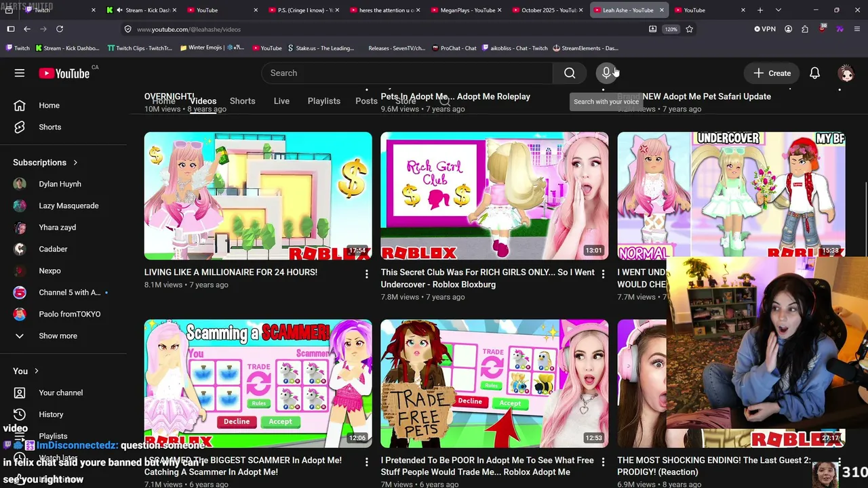This screenshot has height=488, width=868.
Task: Open the account avatar menu
Action: point(846,73)
